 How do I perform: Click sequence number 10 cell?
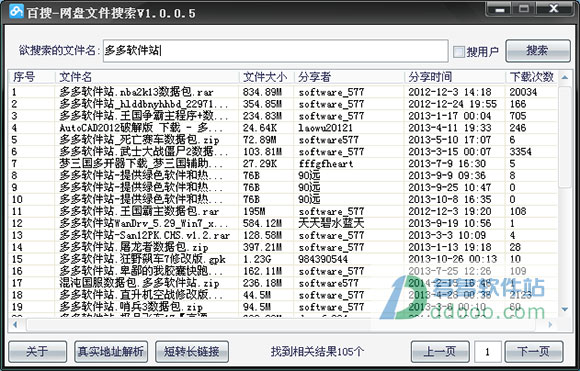click(17, 199)
